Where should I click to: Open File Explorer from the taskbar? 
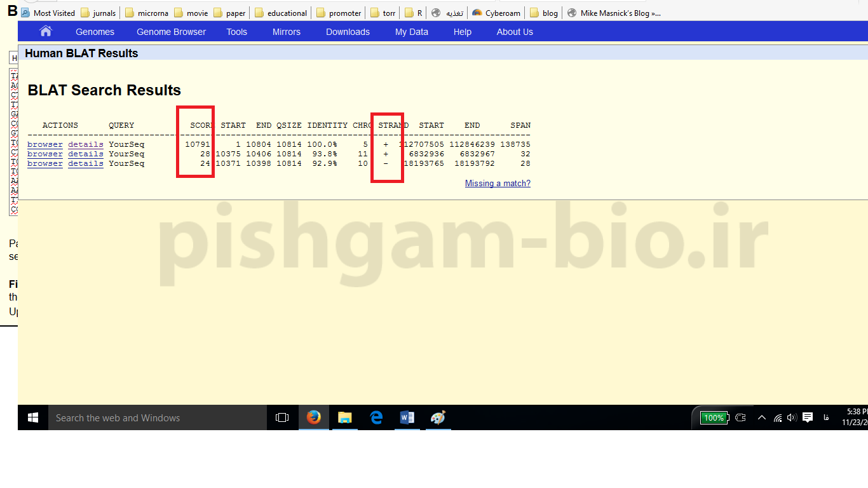(344, 417)
